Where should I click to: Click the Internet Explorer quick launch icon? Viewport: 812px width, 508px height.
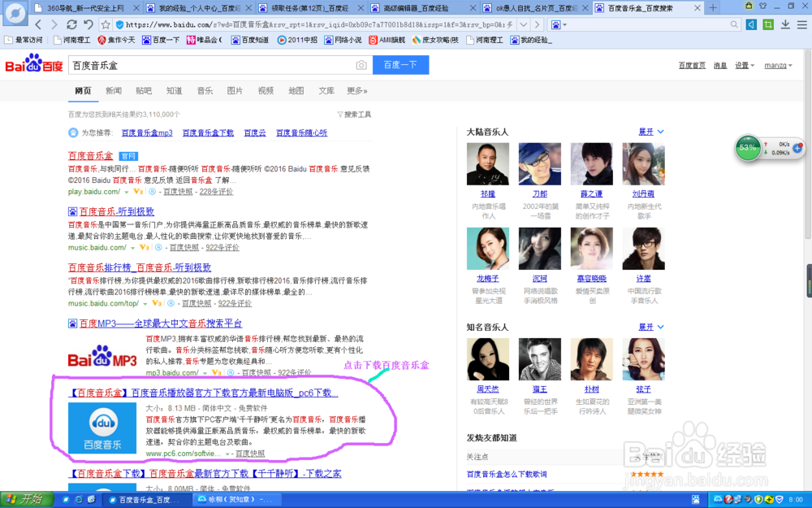(x=79, y=499)
